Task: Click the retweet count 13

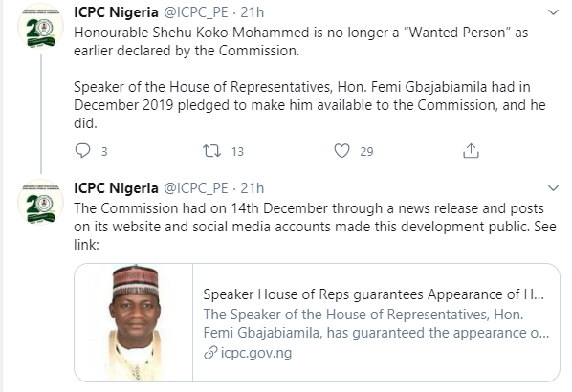Action: tap(237, 151)
